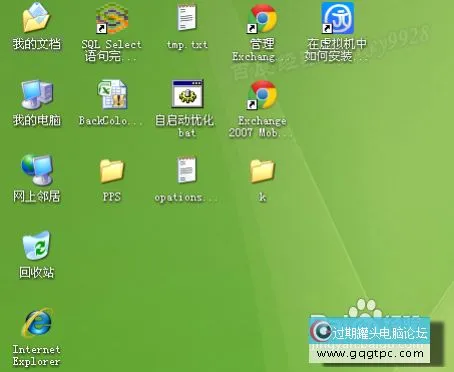This screenshot has height=372, width=454.
Task: Click the opations file name label
Action: tap(186, 197)
